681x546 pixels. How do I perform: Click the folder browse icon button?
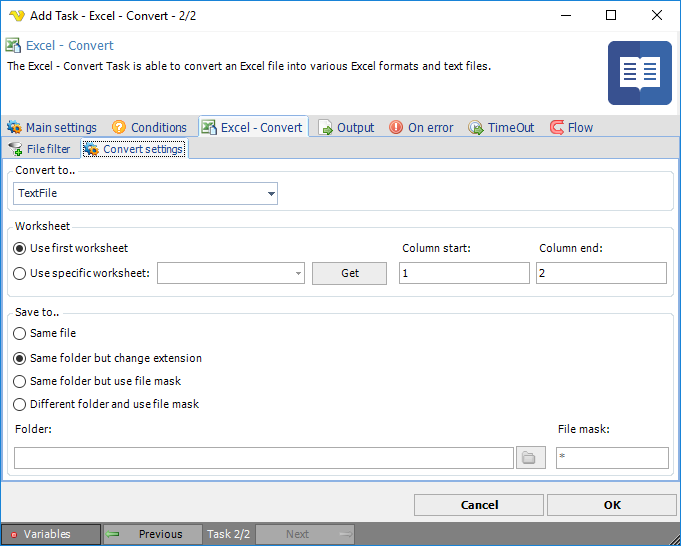coord(530,457)
